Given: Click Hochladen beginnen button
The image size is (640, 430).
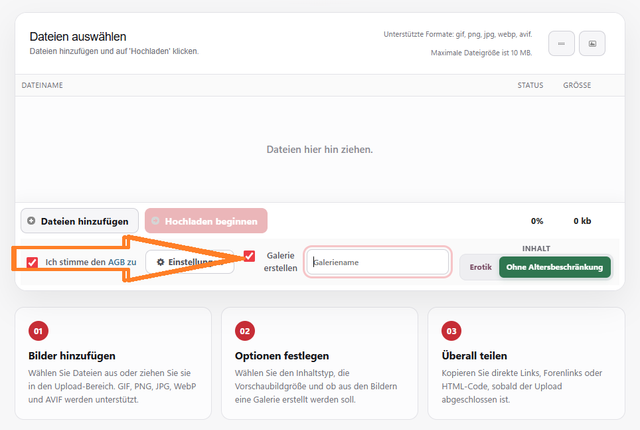Looking at the screenshot, I should point(206,221).
